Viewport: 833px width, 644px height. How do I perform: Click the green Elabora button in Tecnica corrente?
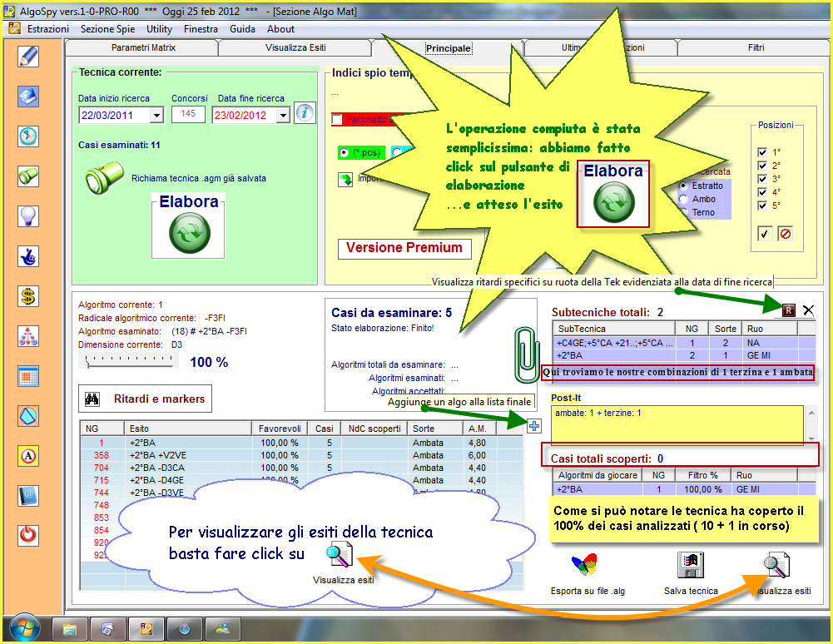click(x=189, y=233)
